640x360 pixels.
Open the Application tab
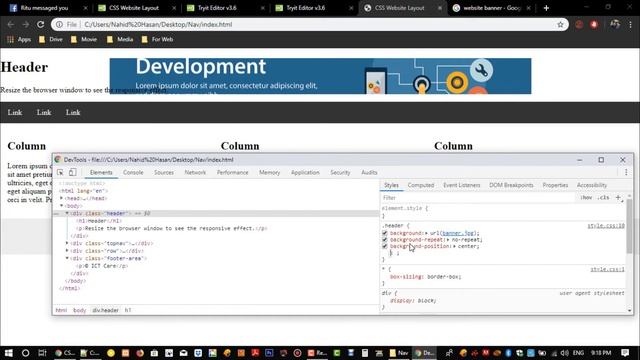pyautogui.click(x=305, y=173)
